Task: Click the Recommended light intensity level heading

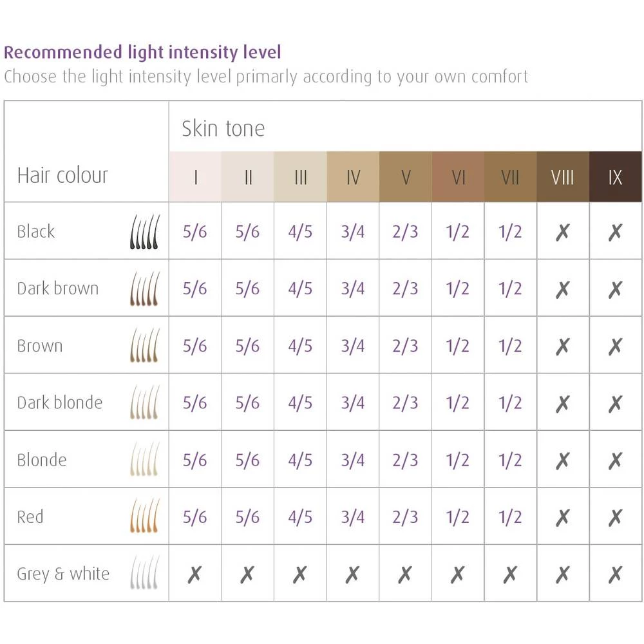Action: tap(142, 52)
